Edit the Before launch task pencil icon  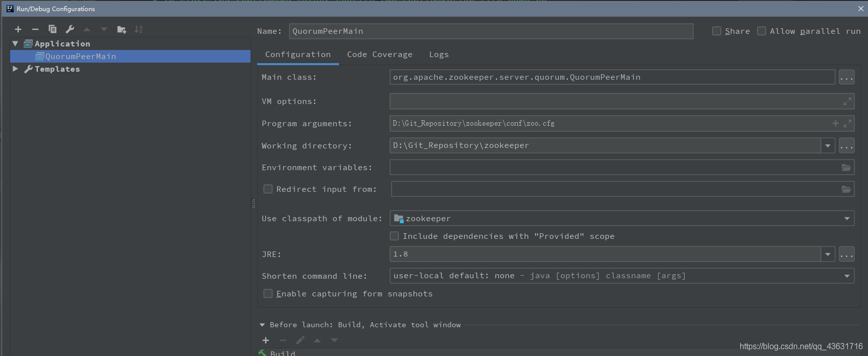[300, 340]
